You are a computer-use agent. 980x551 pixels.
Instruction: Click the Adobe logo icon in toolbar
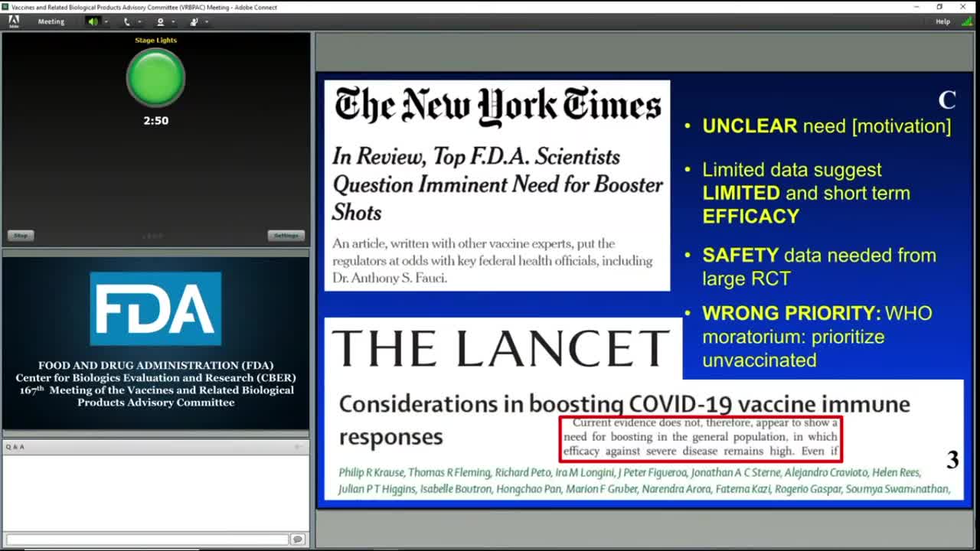click(14, 21)
